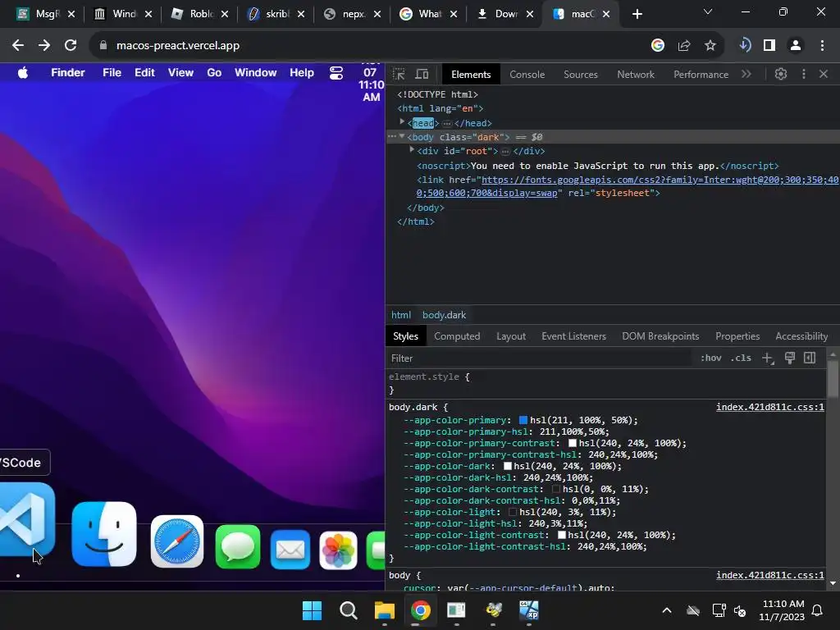Open the Accessibility pane
The width and height of the screenshot is (840, 630).
[801, 336]
